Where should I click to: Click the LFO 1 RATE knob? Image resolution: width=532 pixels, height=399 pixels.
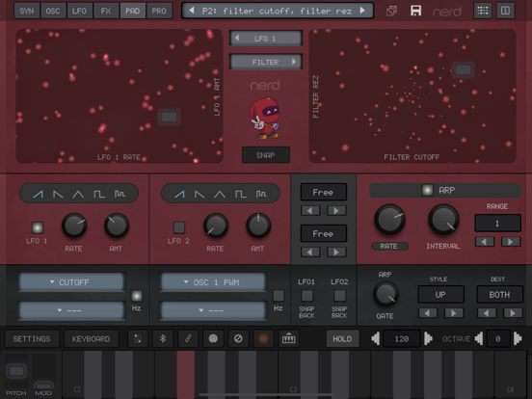pos(74,226)
